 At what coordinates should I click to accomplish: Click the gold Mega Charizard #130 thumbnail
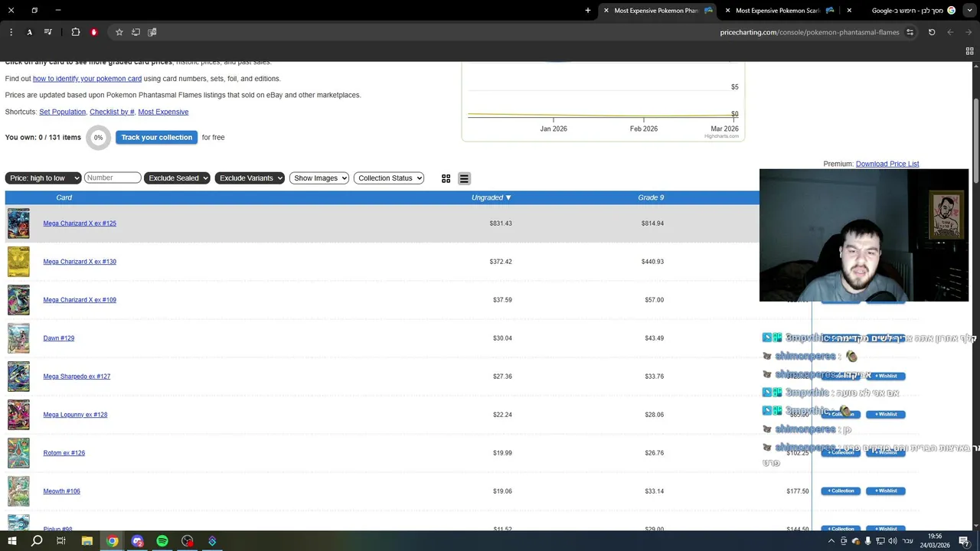pos(18,262)
